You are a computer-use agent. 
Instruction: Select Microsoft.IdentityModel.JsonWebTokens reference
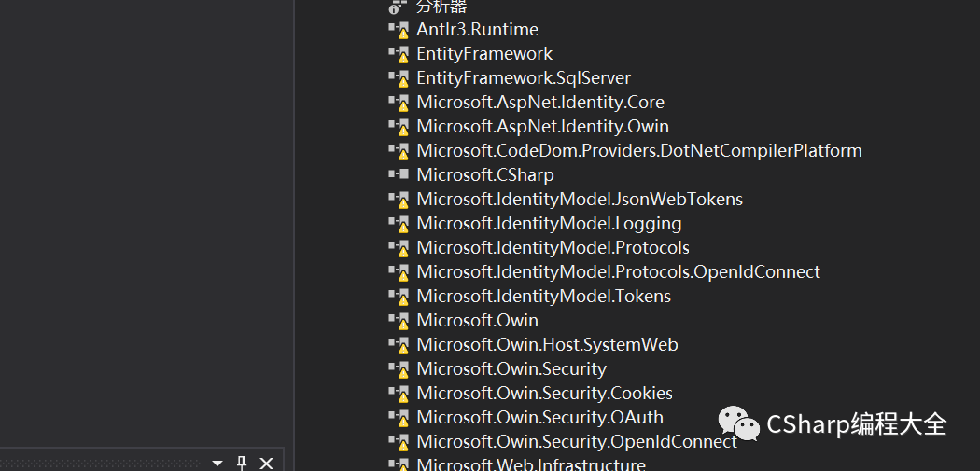click(x=580, y=200)
